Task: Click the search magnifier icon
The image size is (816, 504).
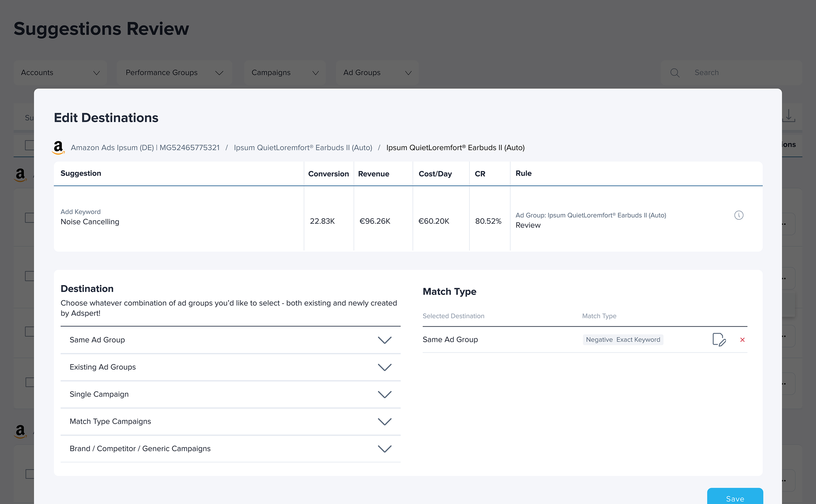Action: click(x=675, y=73)
